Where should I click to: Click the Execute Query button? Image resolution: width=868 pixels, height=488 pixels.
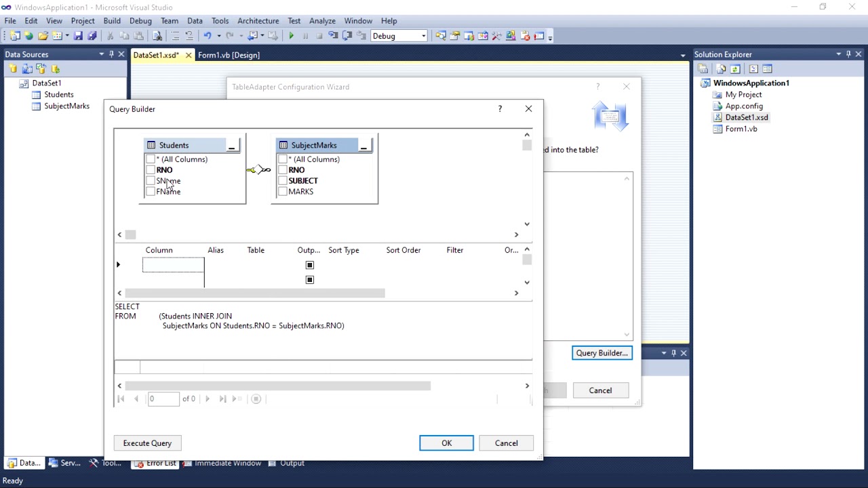(x=147, y=443)
